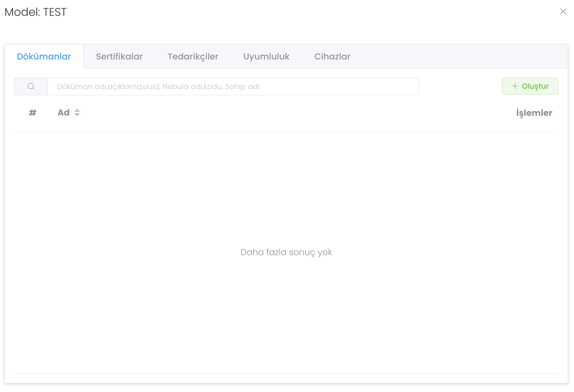Switch to the Dökümanlar tab

pyautogui.click(x=44, y=56)
